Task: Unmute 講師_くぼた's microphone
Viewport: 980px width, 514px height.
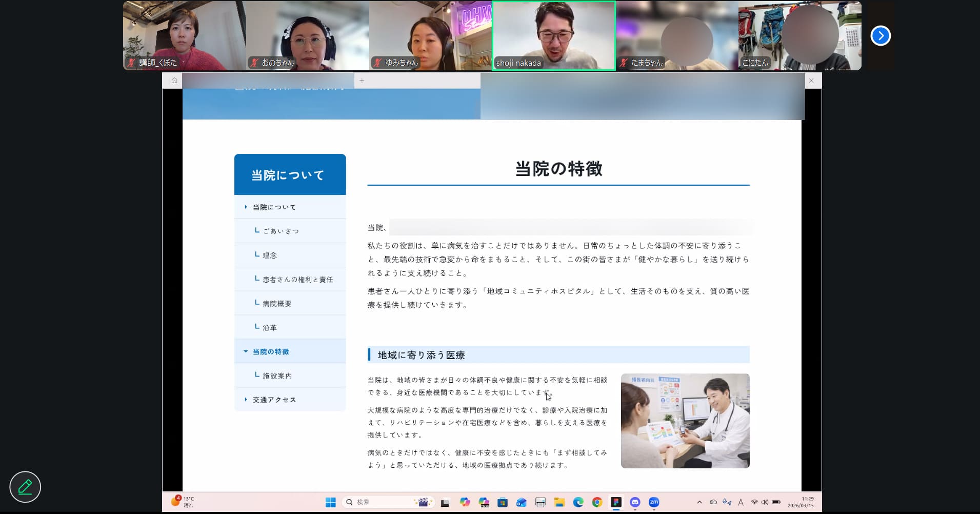Action: pos(131,63)
